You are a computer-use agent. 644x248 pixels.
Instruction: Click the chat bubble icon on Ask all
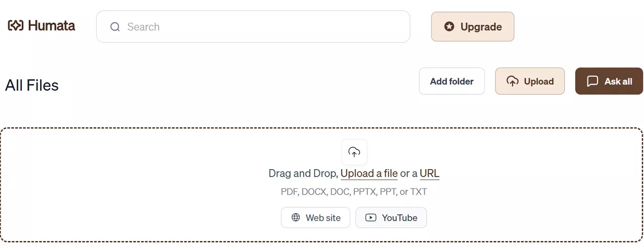pos(592,81)
